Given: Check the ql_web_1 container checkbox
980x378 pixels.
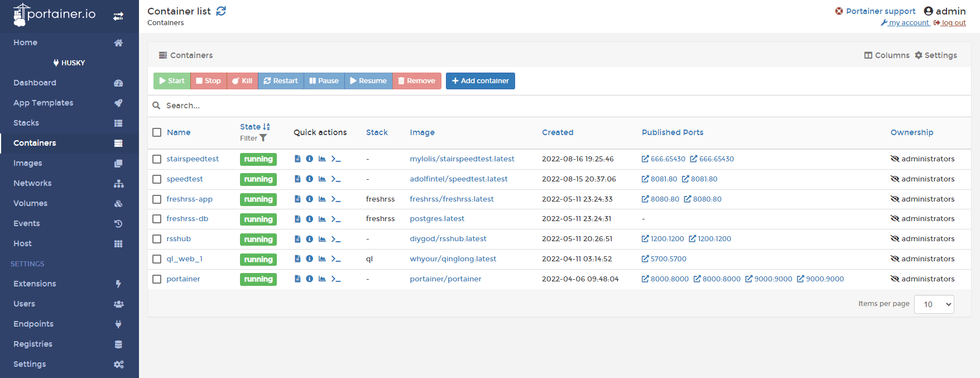Looking at the screenshot, I should coord(157,259).
